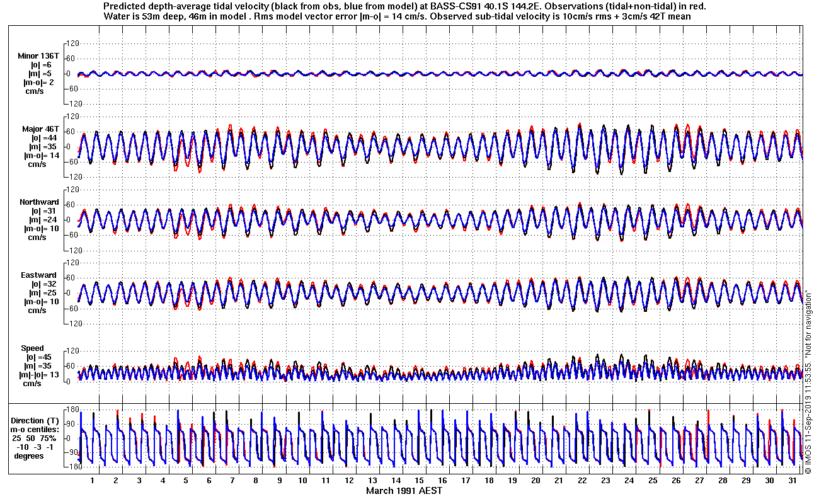819x504 pixels.
Task: Click '|m| =25' in the Eastward panel
Action: pos(44,293)
